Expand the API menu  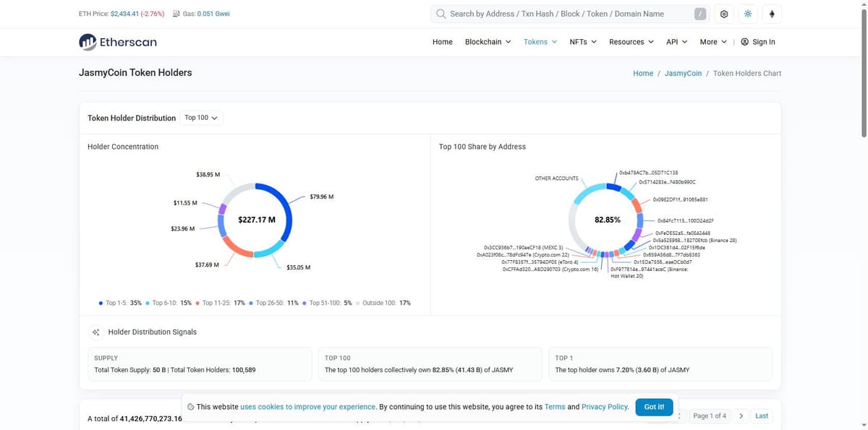pyautogui.click(x=677, y=42)
